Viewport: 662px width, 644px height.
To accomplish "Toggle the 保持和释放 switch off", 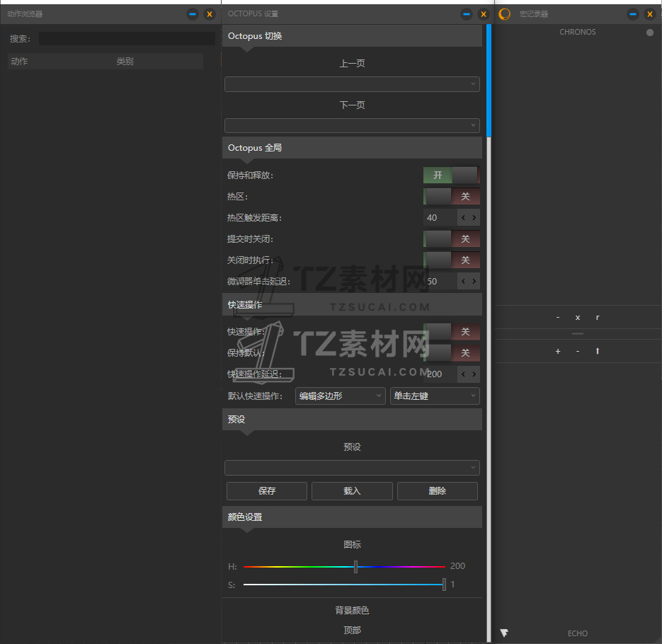I will click(x=451, y=175).
